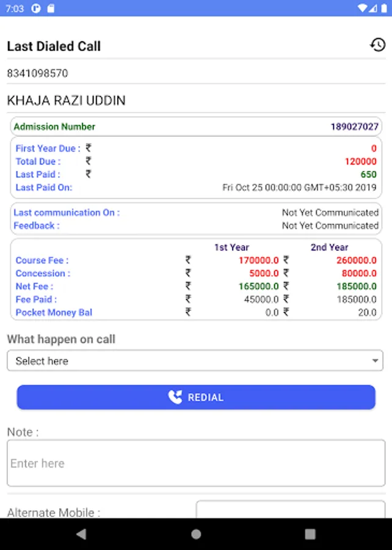Viewport: 392px width, 550px height.
Task: Tap the Wi-Fi status bar icon
Action: (364, 8)
